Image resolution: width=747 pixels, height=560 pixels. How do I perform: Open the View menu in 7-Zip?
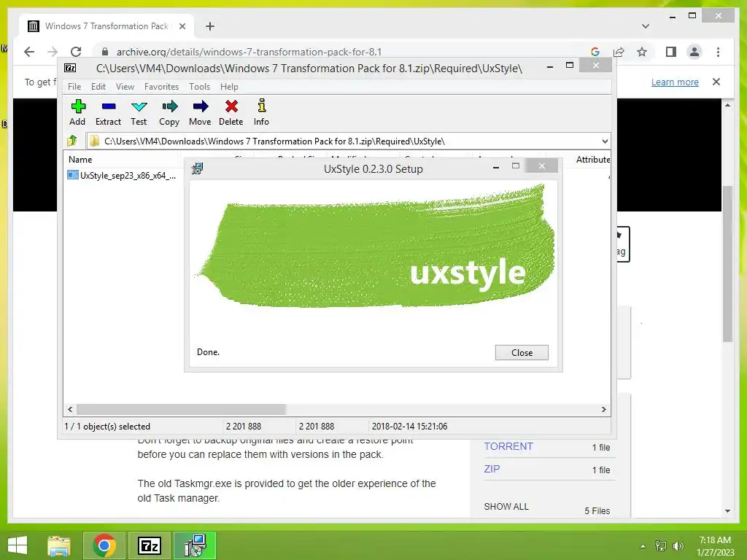point(125,87)
